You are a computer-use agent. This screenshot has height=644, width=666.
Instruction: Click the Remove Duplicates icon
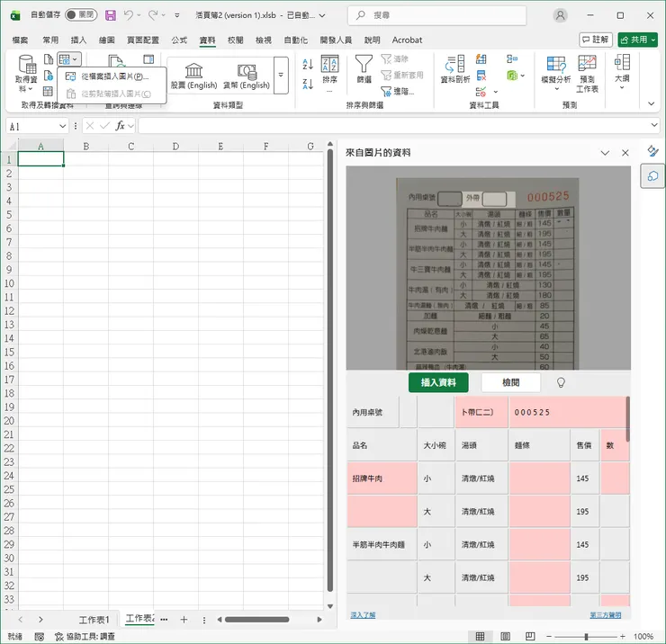[481, 76]
